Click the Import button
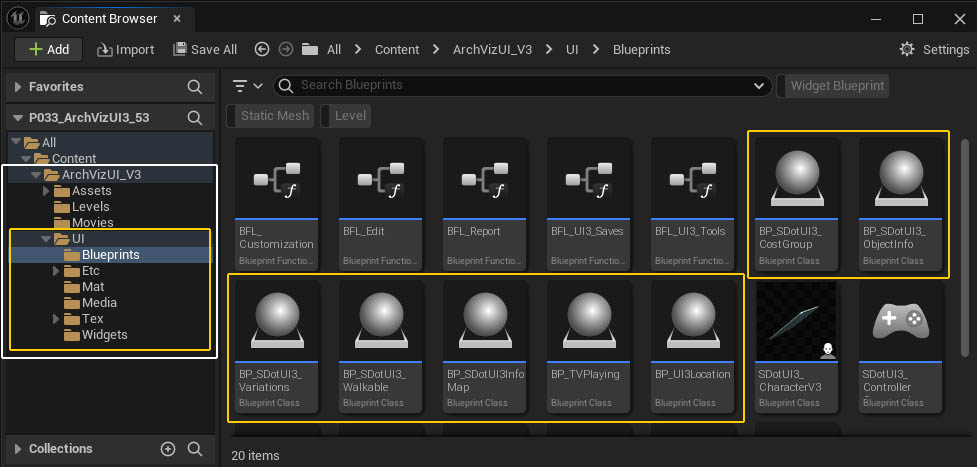The image size is (977, 467). [126, 49]
